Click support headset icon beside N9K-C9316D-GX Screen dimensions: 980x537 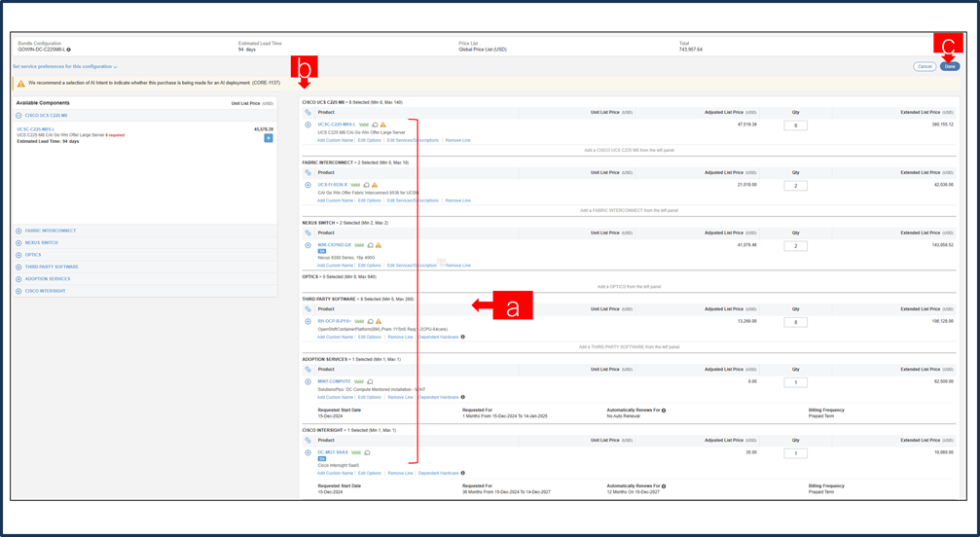pyautogui.click(x=370, y=245)
